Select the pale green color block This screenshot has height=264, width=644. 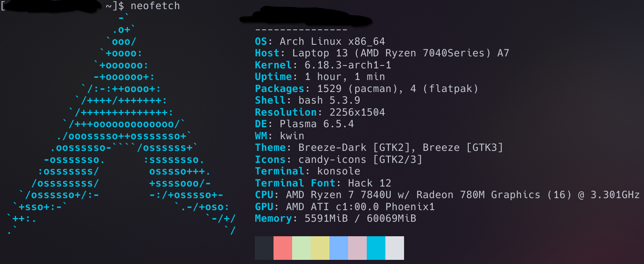[x=301, y=248]
